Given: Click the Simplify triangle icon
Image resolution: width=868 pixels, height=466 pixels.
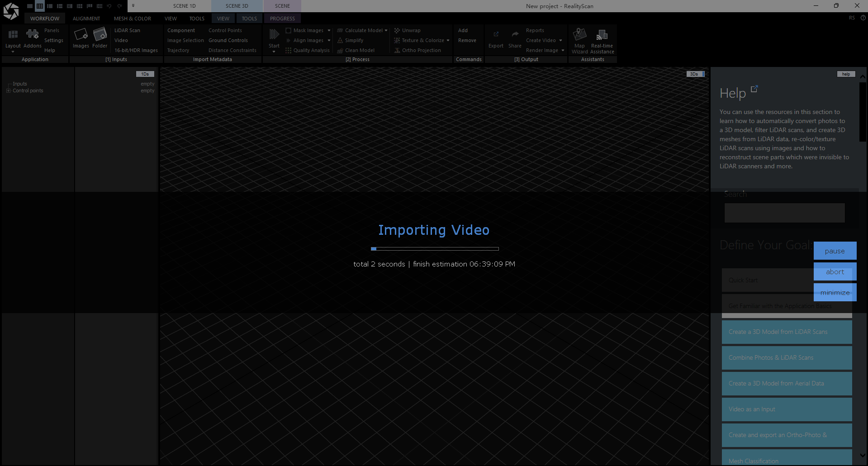Looking at the screenshot, I should pos(340,40).
